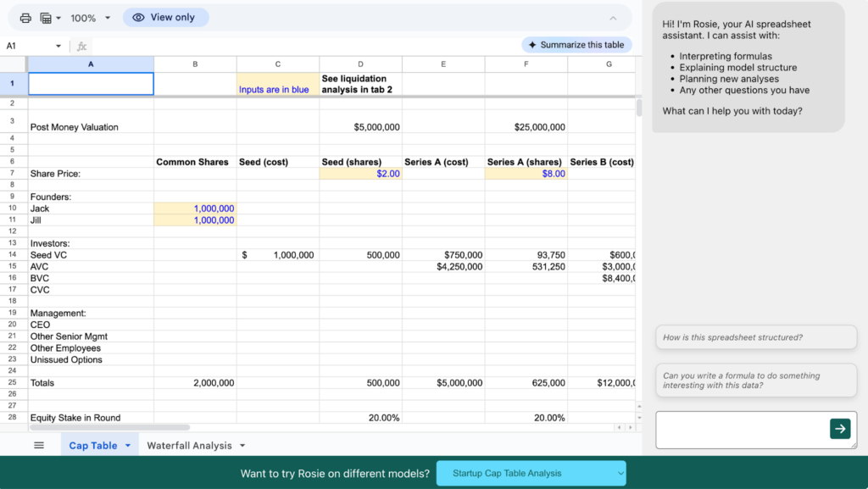Expand the A1 name box dropdown
868x489 pixels.
58,46
